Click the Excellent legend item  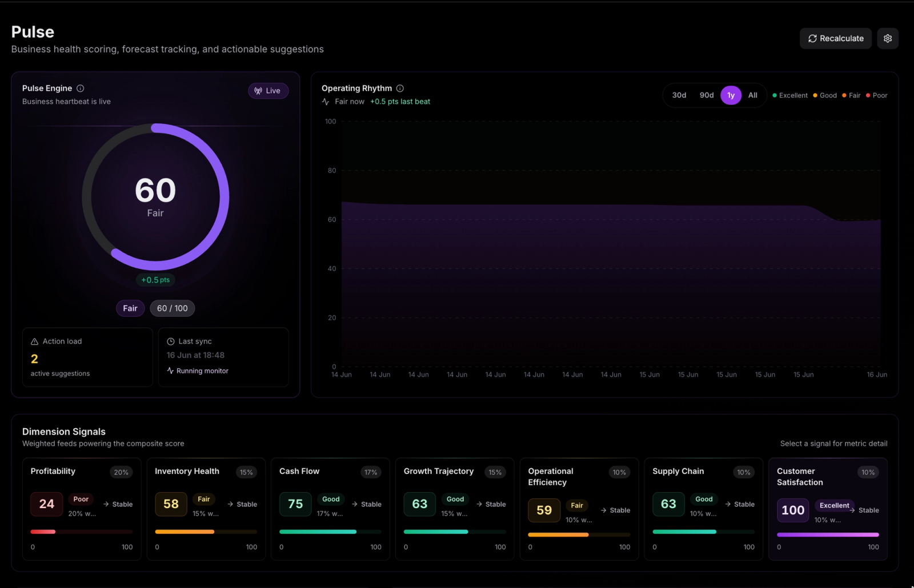point(790,95)
